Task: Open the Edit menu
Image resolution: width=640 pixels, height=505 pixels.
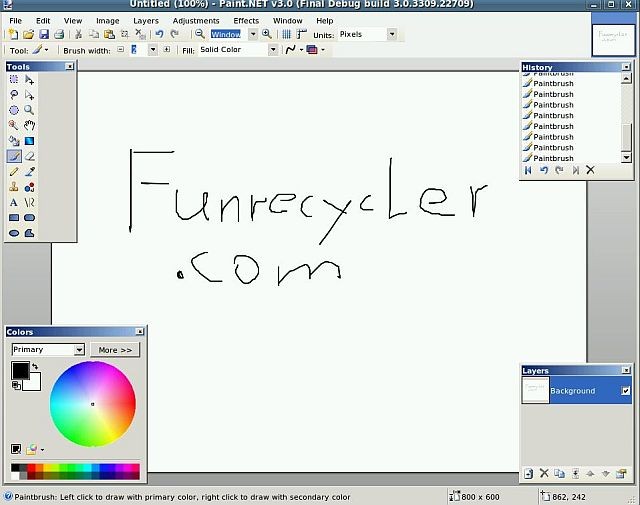Action: pyautogui.click(x=43, y=20)
